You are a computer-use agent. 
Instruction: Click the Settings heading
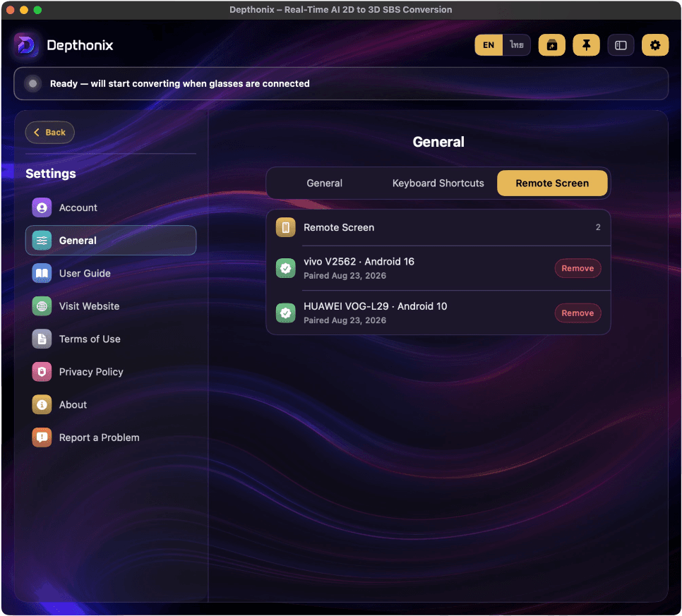point(51,174)
